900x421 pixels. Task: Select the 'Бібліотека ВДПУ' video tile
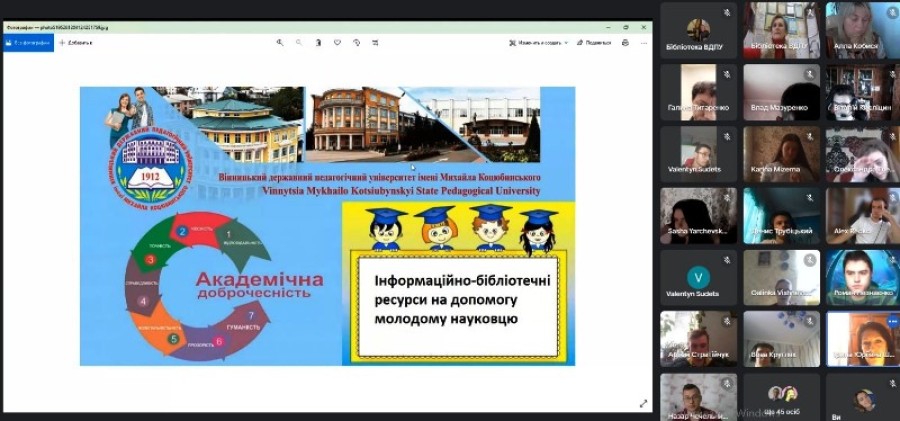[x=782, y=30]
